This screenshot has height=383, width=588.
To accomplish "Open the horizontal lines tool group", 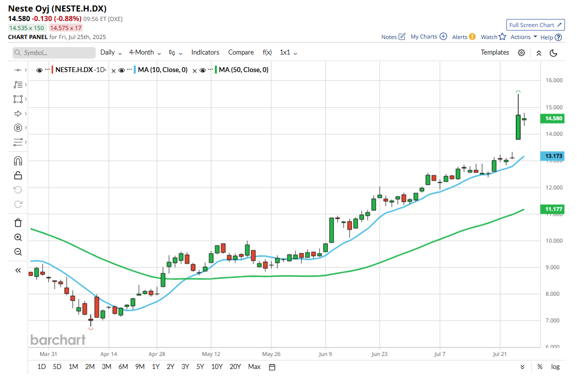I will coord(18,142).
